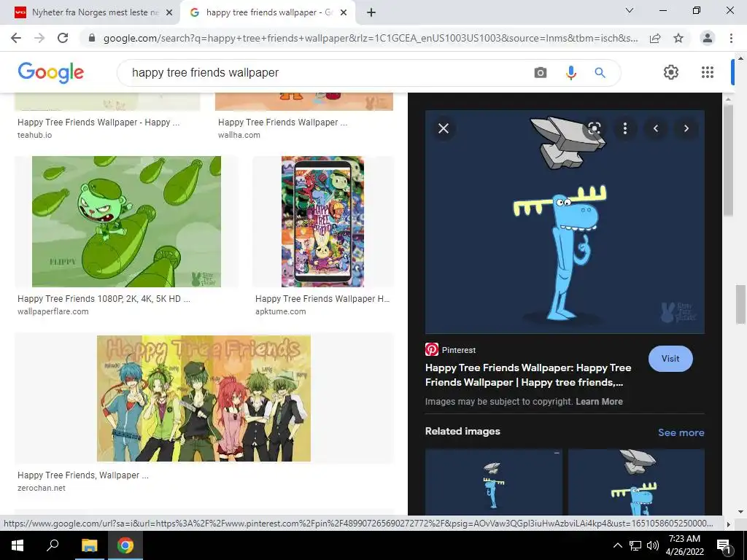Show the next image in preview
Screen dimensions: 747x560
[686, 128]
